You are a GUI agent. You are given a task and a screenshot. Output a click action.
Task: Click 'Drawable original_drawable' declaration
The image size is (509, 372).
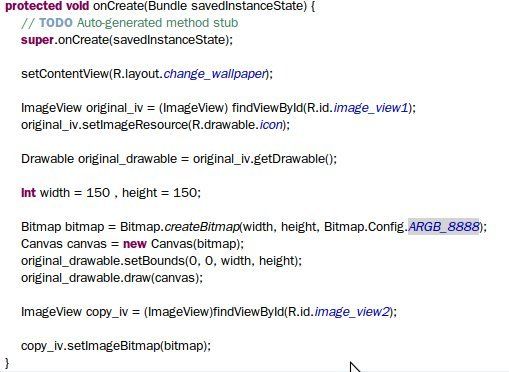[98, 159]
